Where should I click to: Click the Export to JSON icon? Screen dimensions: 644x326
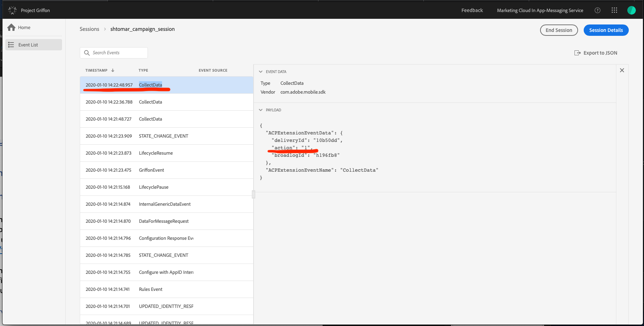point(577,53)
